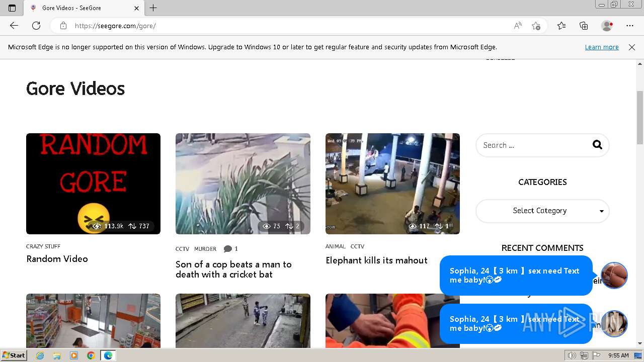Click the scrollbar down arrow

640,343
